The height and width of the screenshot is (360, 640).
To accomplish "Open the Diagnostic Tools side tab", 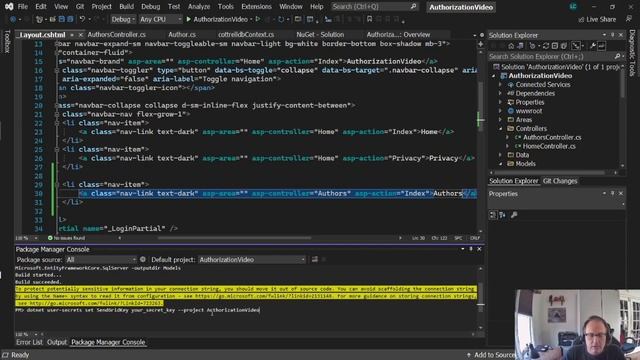I will point(632,53).
